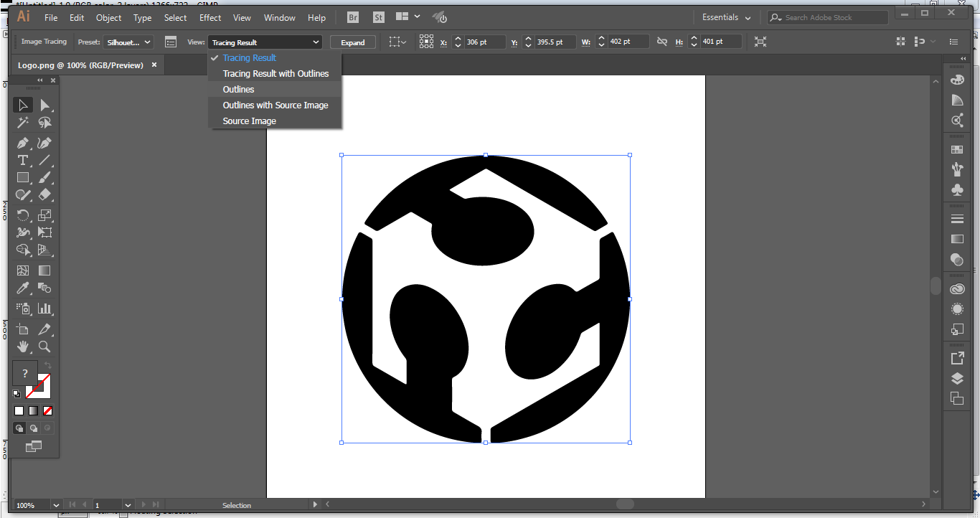Pick the Magic Wand tool

(x=23, y=123)
